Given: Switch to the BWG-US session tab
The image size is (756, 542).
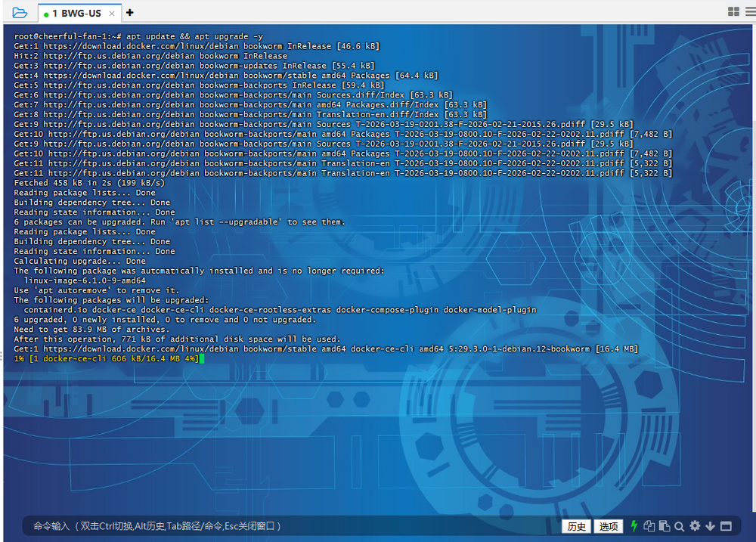Looking at the screenshot, I should point(76,13).
